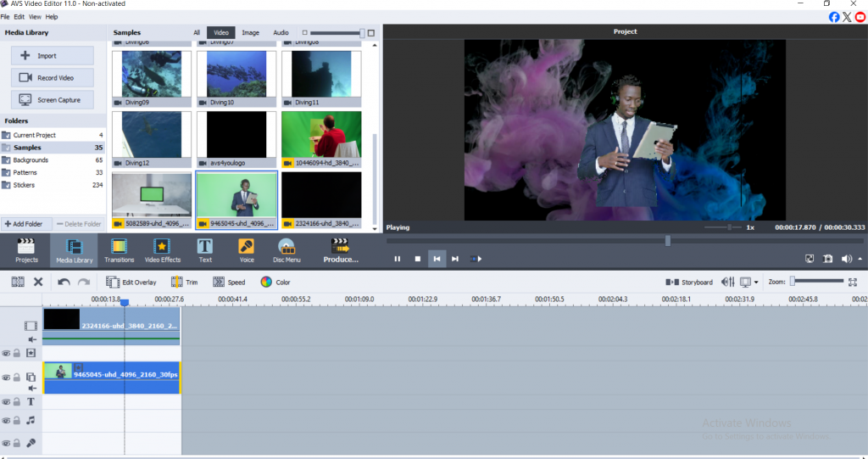Open the timeline display options dropdown

click(756, 283)
